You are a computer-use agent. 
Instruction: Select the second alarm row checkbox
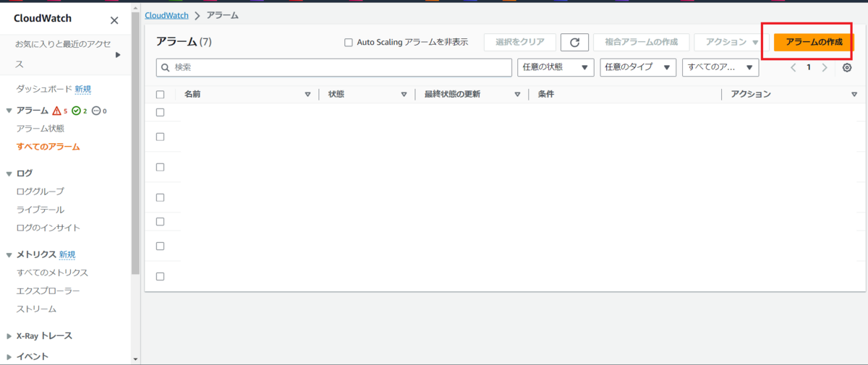[x=161, y=137]
